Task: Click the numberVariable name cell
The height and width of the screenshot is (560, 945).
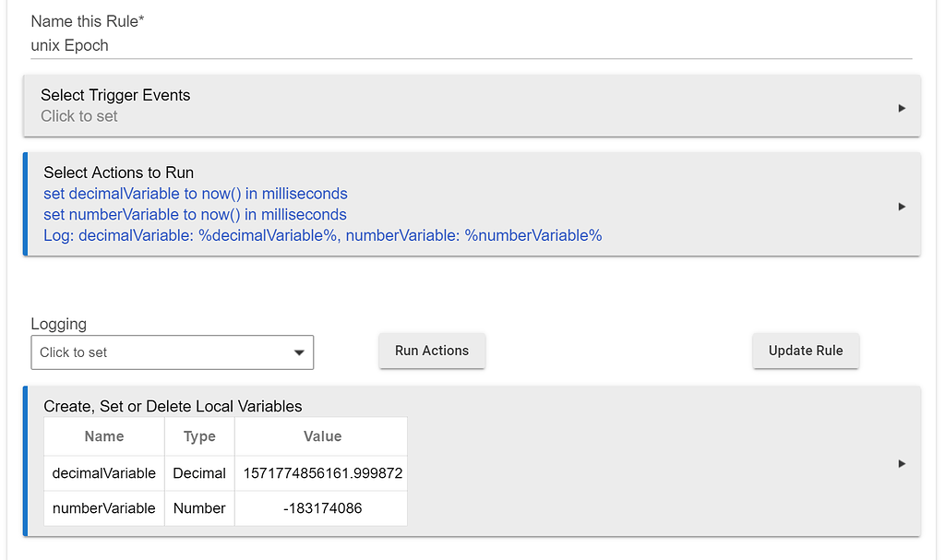Action: [x=104, y=508]
